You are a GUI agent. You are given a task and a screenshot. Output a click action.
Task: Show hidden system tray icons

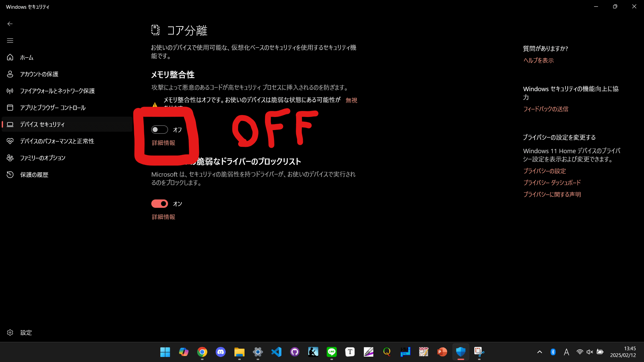[x=540, y=352]
